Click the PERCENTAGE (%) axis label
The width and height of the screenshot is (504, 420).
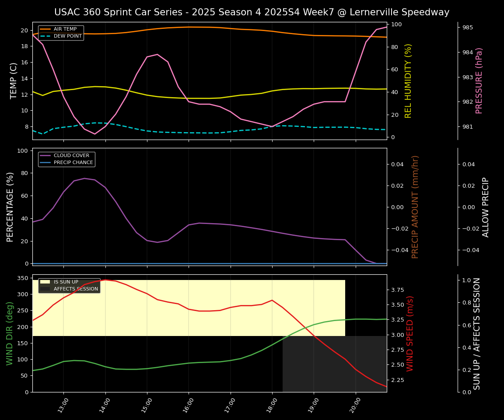pos(10,206)
